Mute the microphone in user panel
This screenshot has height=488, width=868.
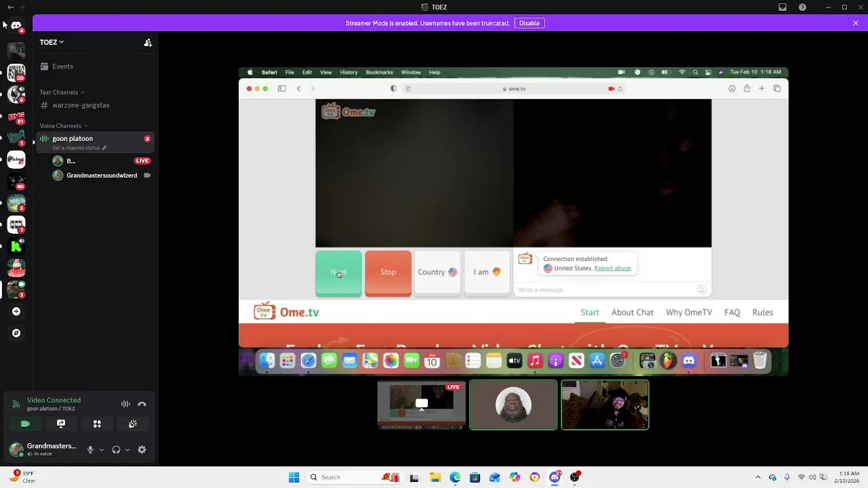(90, 449)
